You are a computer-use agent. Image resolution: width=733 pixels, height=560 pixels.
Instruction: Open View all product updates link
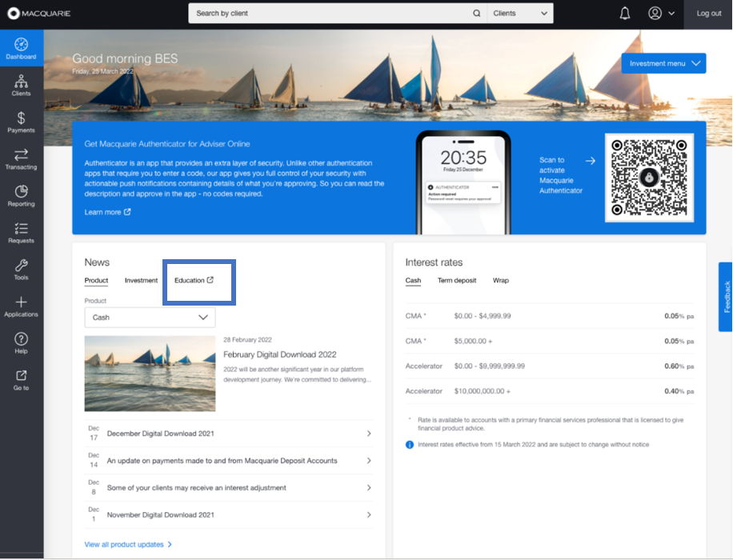click(x=128, y=545)
